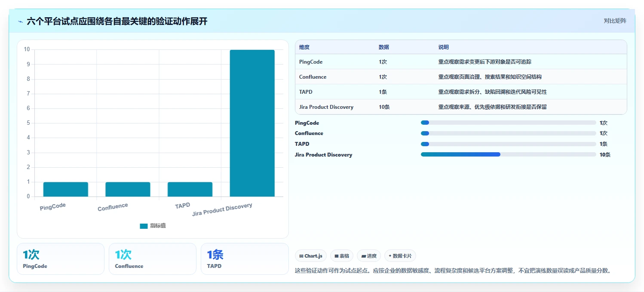Screen dimensions: 644x292
Task: Select the 表格 tag
Action: pos(342,256)
